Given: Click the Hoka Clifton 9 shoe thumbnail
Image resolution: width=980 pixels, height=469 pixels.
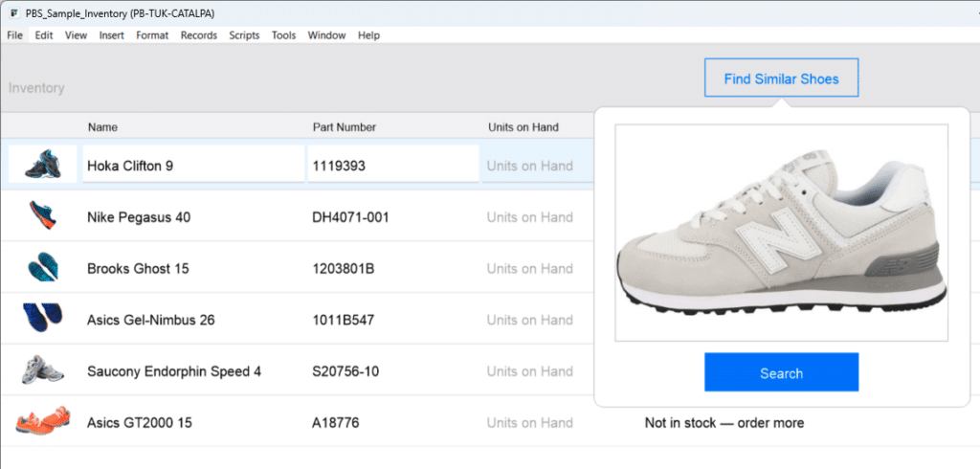Looking at the screenshot, I should [x=42, y=165].
